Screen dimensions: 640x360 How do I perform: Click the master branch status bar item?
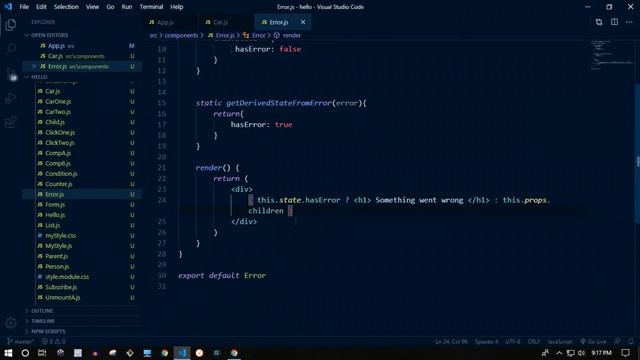point(20,341)
